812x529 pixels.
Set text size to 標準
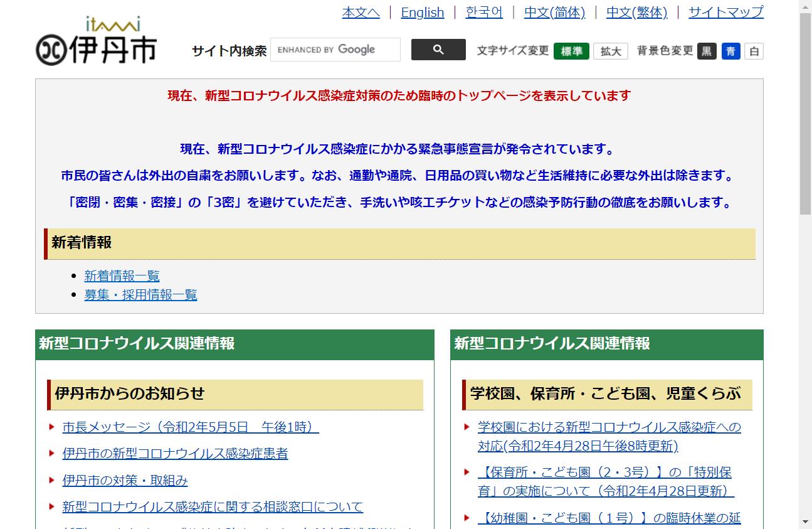(x=571, y=51)
